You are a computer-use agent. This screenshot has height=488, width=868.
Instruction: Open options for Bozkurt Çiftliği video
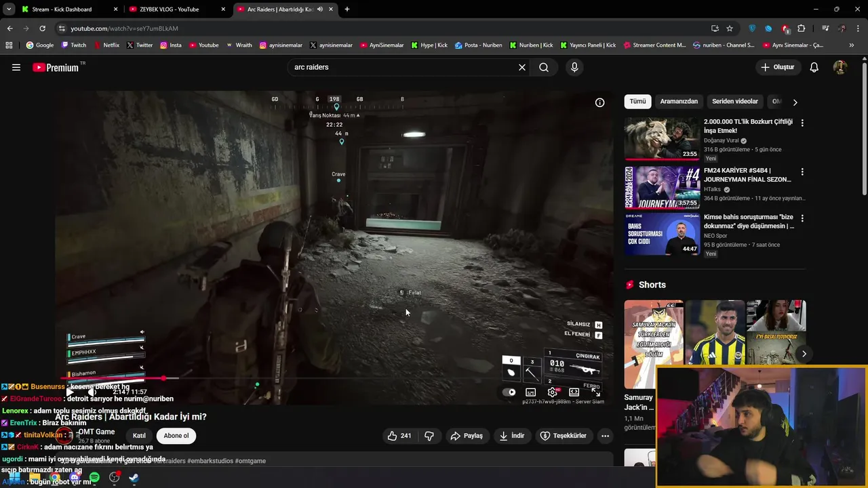click(x=802, y=123)
